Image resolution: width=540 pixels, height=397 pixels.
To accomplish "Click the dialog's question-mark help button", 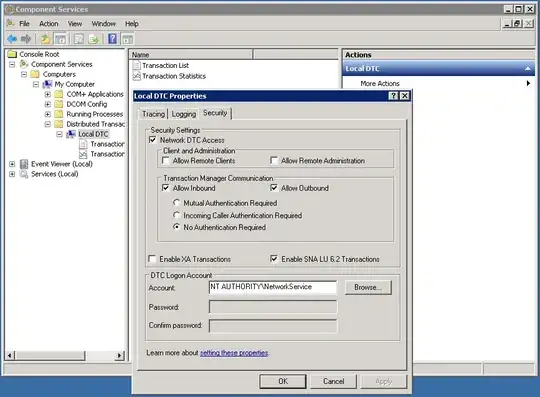I will pyautogui.click(x=393, y=96).
